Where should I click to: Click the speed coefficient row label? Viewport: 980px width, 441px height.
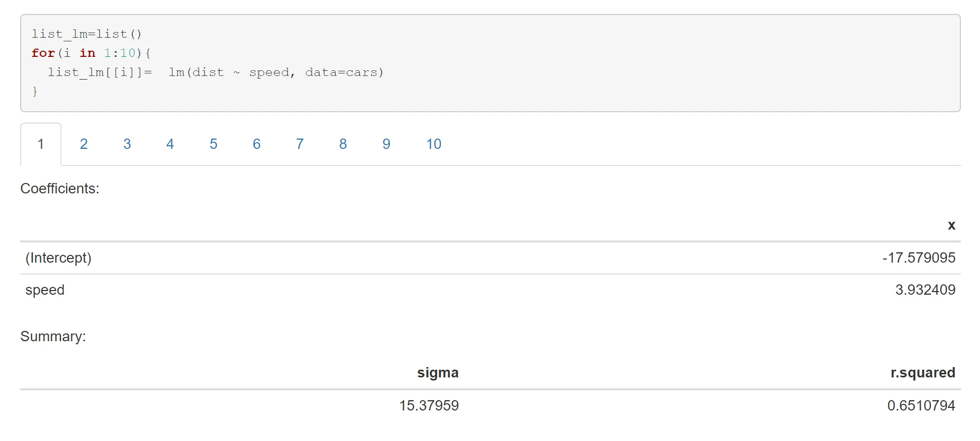pos(45,290)
